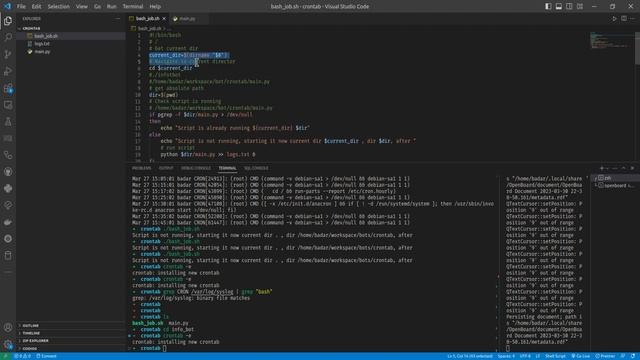Close the terminal panel
Viewport: 640px width, 360px height.
[632, 168]
